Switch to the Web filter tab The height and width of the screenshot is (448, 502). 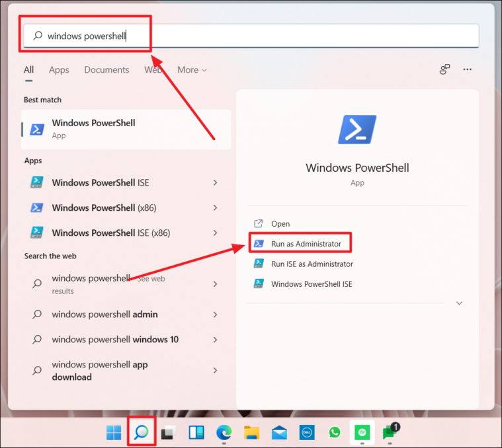tap(153, 69)
